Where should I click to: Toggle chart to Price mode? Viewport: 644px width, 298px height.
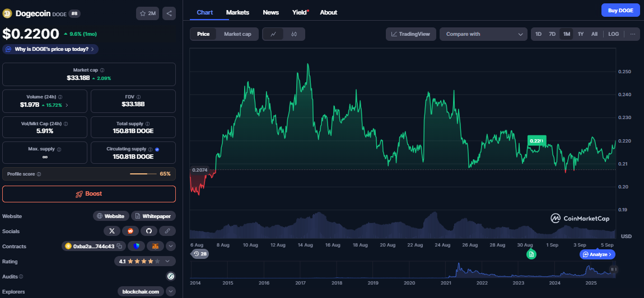[203, 34]
